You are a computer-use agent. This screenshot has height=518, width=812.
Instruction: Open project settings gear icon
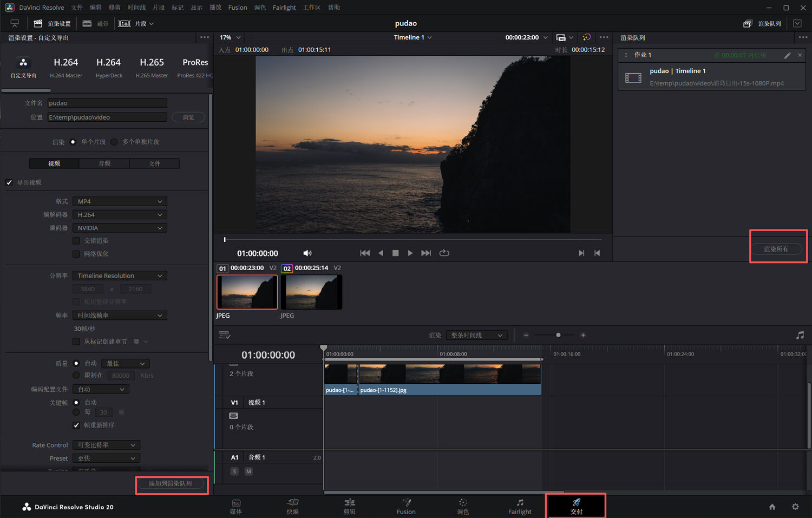point(795,507)
